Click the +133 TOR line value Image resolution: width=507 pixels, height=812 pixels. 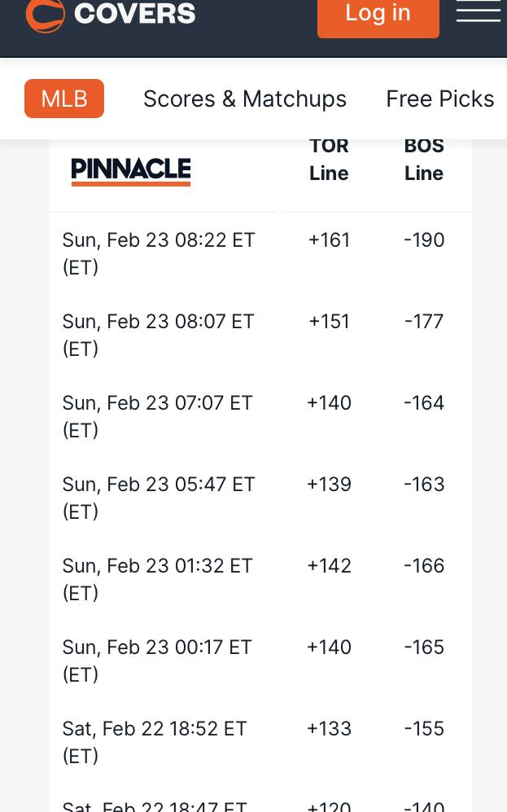tap(329, 729)
